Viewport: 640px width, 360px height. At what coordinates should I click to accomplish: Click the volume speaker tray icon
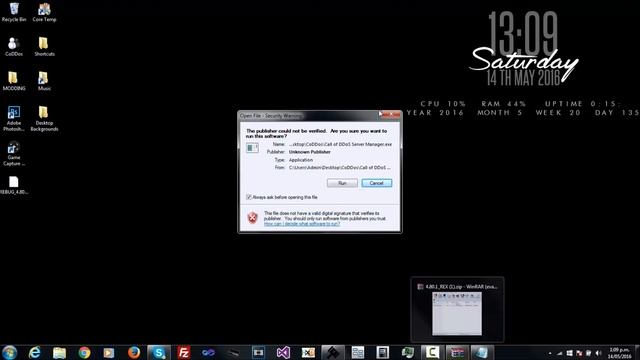[598, 353]
